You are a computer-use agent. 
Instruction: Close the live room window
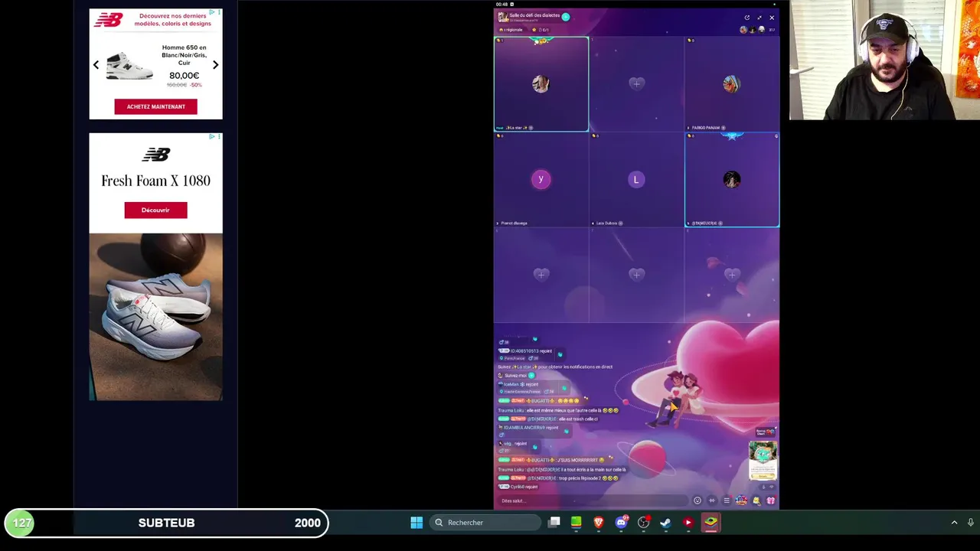click(772, 18)
